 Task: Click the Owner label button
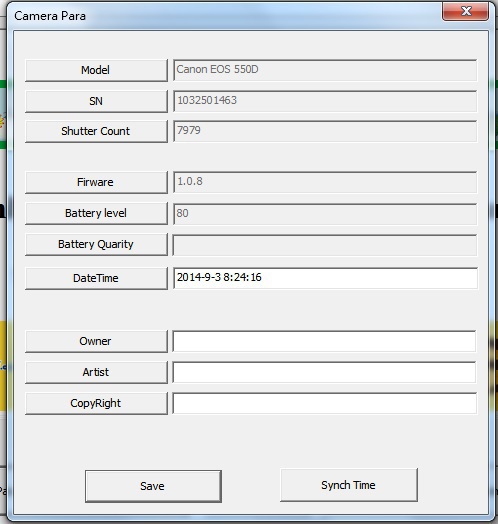96,341
